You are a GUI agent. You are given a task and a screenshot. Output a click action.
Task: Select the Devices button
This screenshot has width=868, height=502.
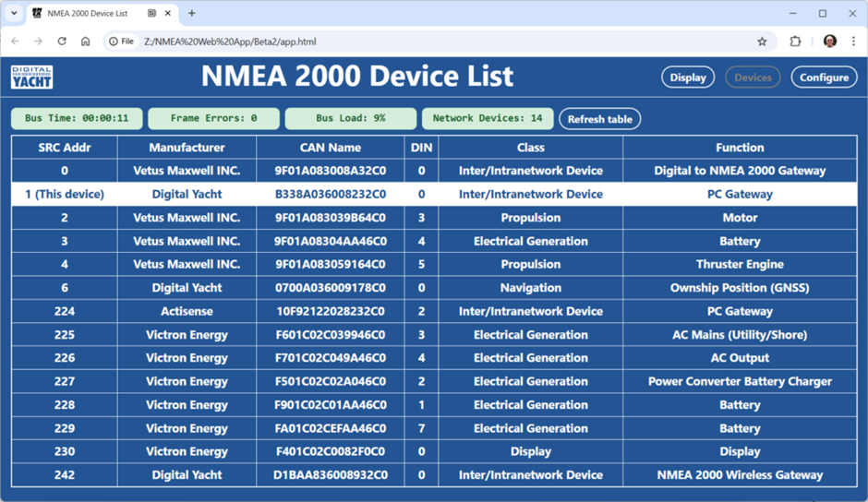pos(753,78)
